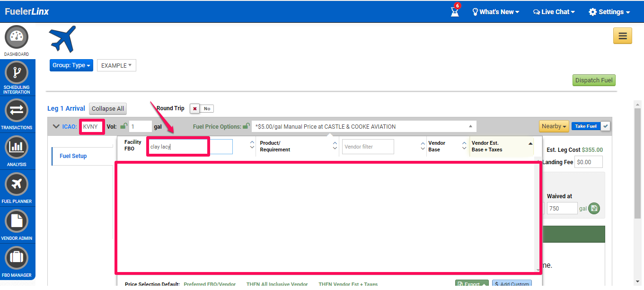Screen dimensions: 644x290
Task: Select the Fuel Setup tab
Action: click(73, 156)
